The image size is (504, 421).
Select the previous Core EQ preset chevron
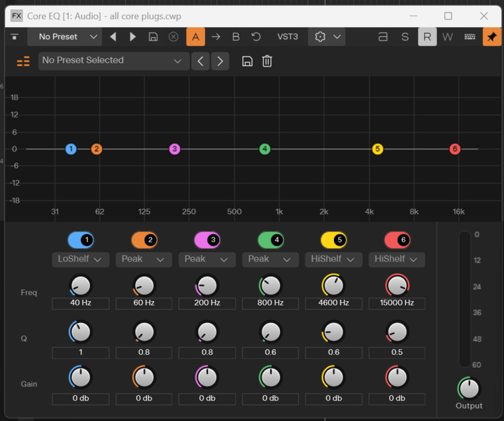tap(200, 61)
